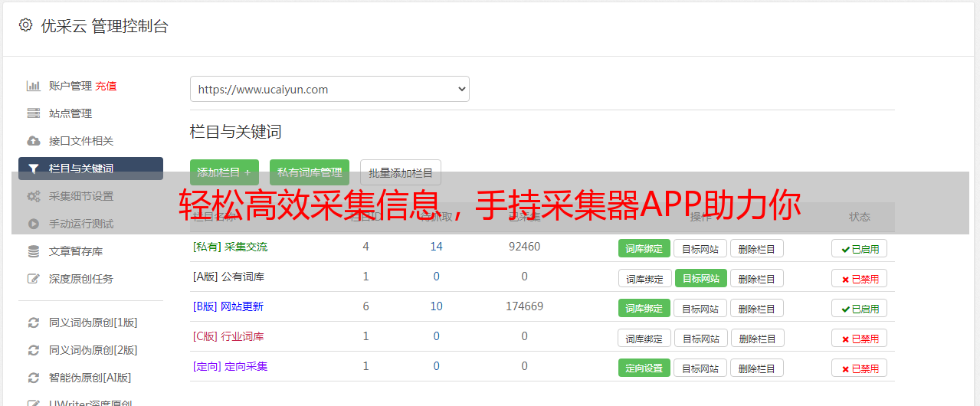
Task: Open the 账户管理 bar chart icon
Action: [33, 86]
